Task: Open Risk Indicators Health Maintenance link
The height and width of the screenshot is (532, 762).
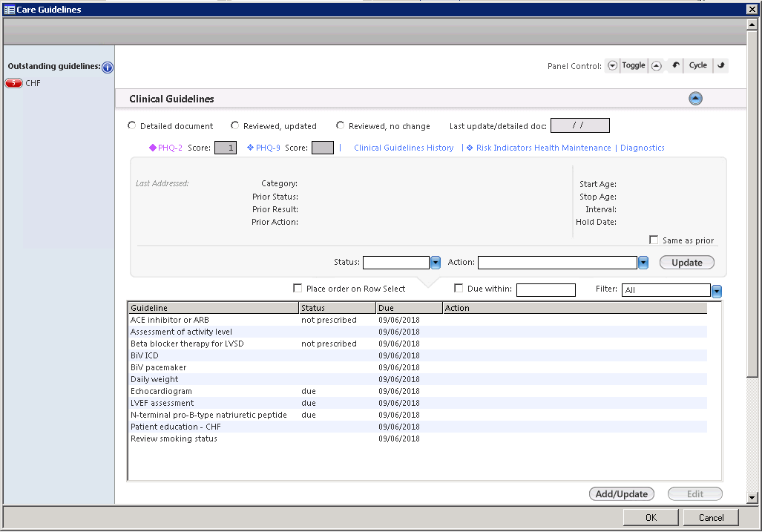Action: [x=543, y=148]
